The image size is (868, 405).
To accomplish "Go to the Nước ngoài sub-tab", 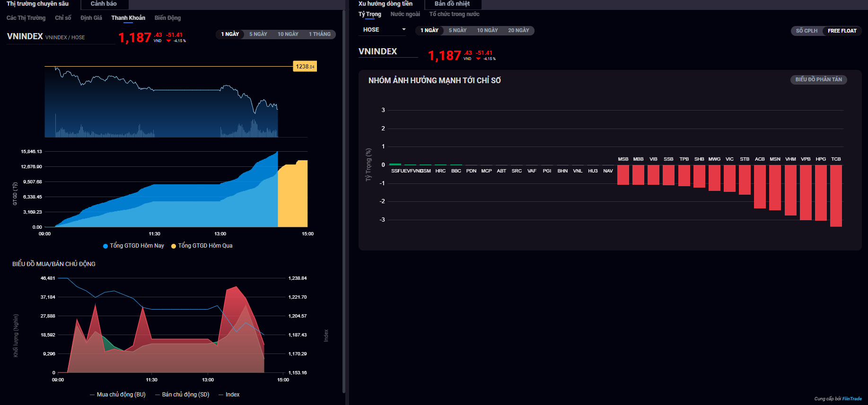I will pyautogui.click(x=405, y=14).
